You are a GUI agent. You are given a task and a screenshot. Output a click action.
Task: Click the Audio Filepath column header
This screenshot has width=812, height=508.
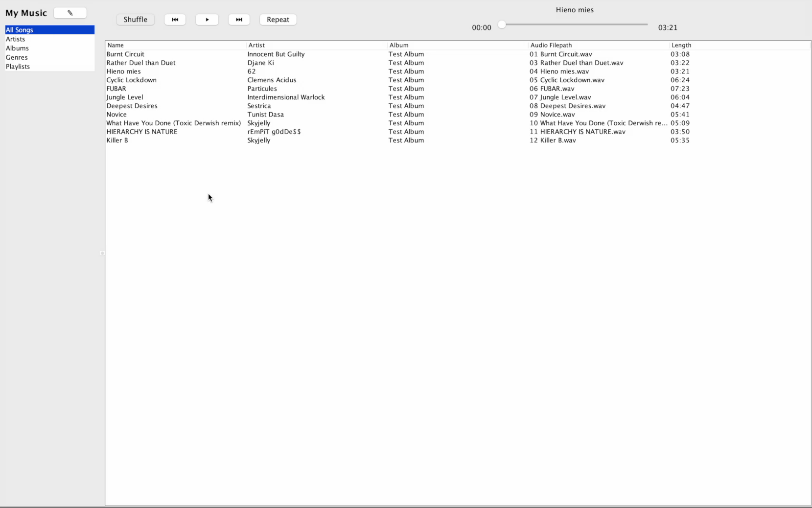pos(551,45)
